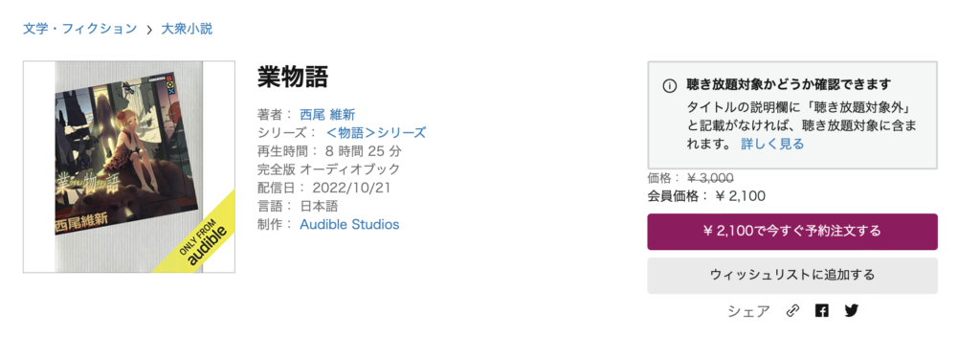
Task: Add title with ウィッシュリストに追加する button
Action: [792, 275]
